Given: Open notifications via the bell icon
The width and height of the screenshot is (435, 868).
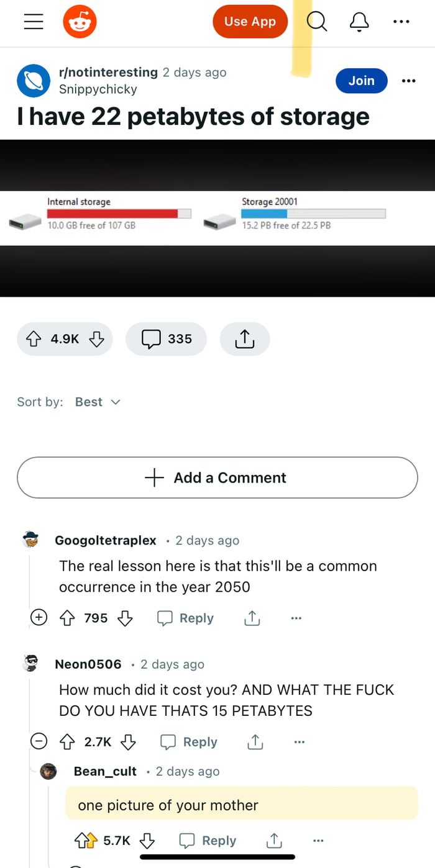Looking at the screenshot, I should 359,21.
